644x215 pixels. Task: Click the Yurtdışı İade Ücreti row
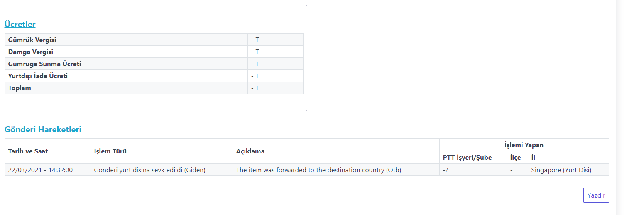tap(38, 76)
